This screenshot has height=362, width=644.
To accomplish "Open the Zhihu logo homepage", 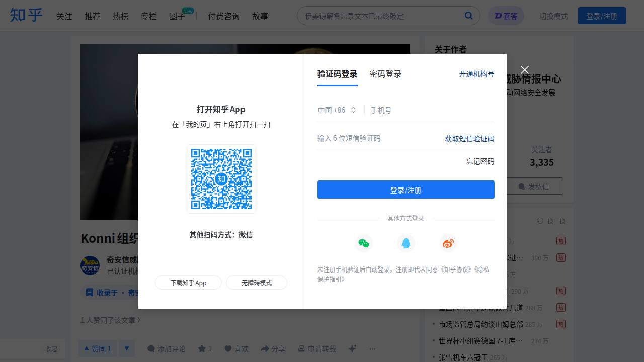I will click(26, 15).
